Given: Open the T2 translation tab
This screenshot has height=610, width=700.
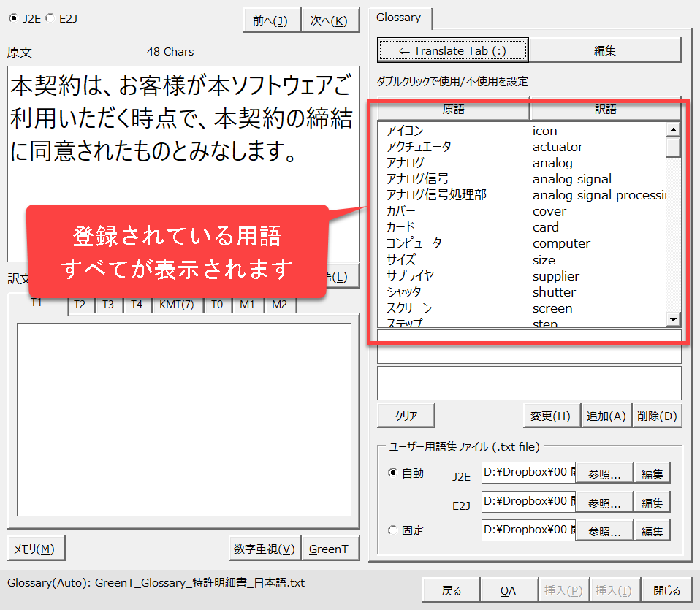Looking at the screenshot, I should pos(80,305).
